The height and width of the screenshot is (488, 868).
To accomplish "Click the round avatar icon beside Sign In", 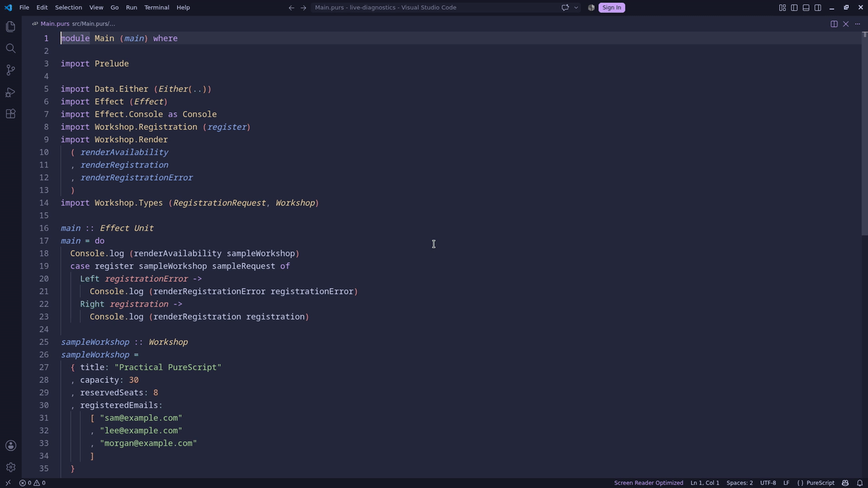I will pos(591,7).
